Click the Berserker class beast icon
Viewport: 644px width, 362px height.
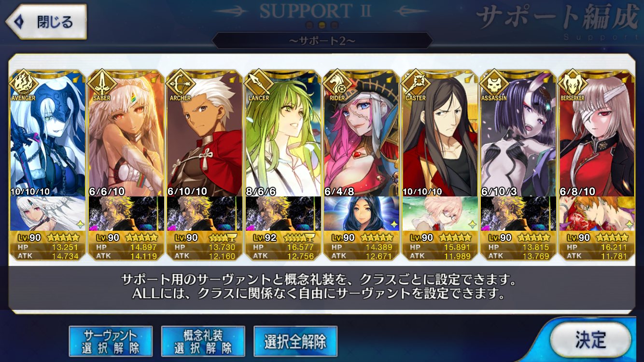pos(571,83)
